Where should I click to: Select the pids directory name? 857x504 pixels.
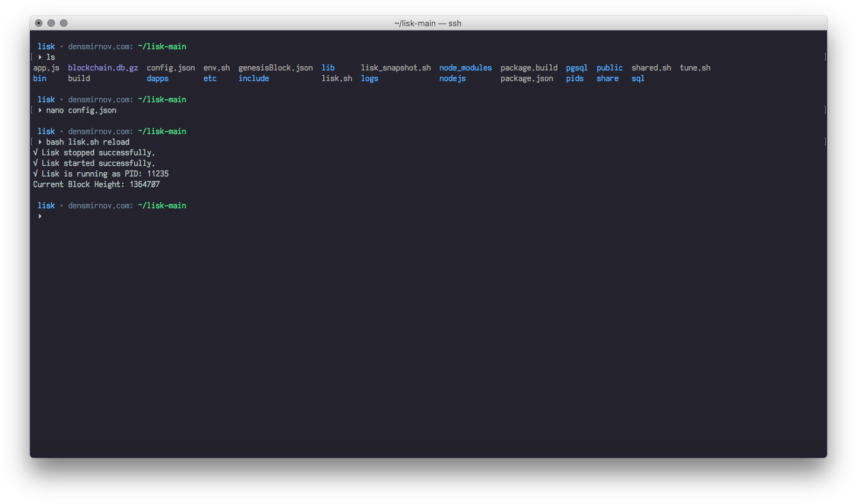575,79
